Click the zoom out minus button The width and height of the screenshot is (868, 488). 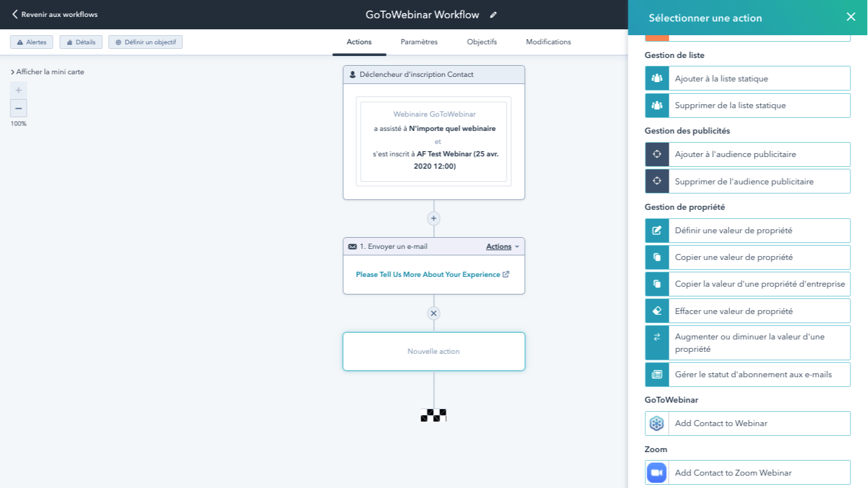(x=18, y=108)
